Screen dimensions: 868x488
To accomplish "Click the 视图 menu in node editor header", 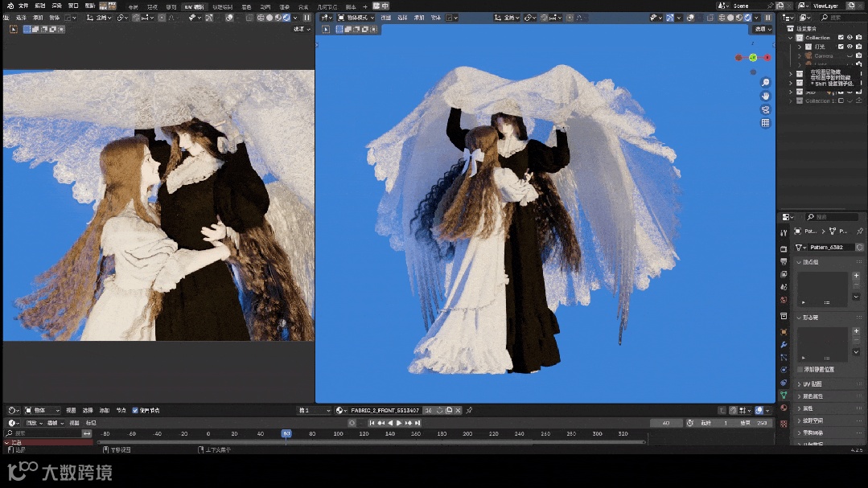I will click(71, 410).
